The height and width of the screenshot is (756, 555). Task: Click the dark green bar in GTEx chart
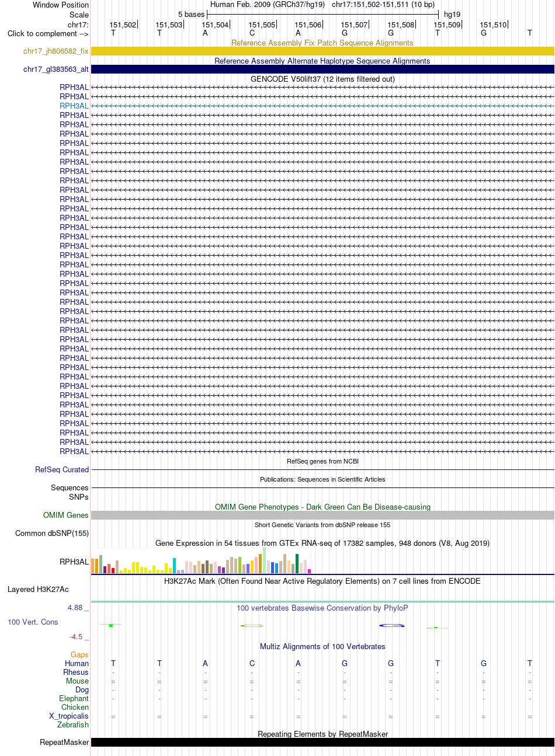(x=297, y=564)
